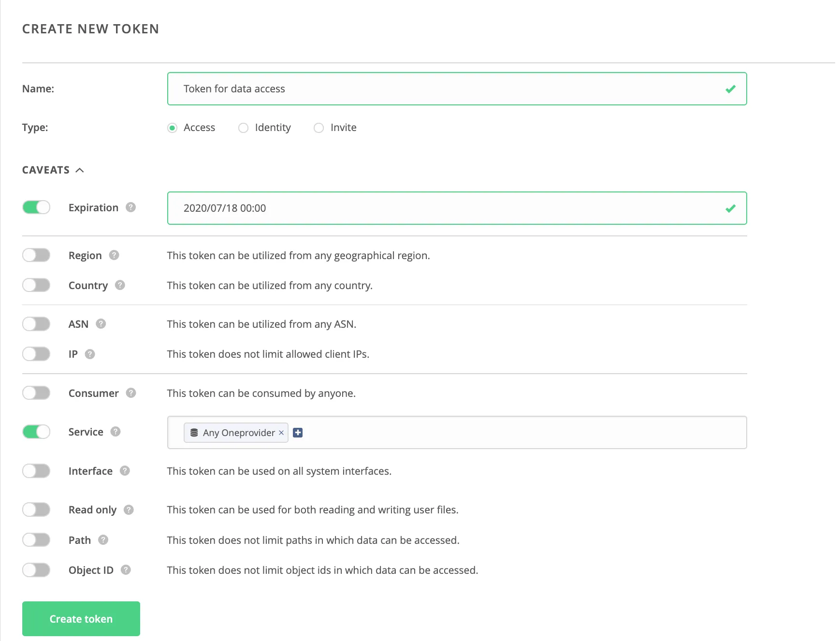
Task: Turn on the IP caveat switch
Action: click(36, 354)
